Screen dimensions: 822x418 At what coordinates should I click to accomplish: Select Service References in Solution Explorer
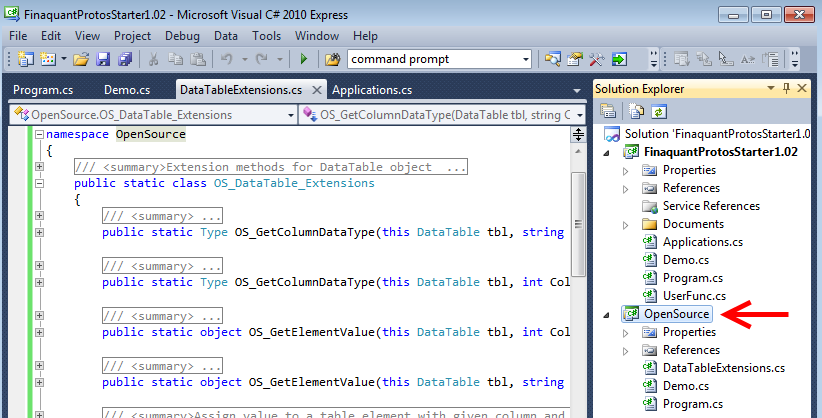pos(711,206)
